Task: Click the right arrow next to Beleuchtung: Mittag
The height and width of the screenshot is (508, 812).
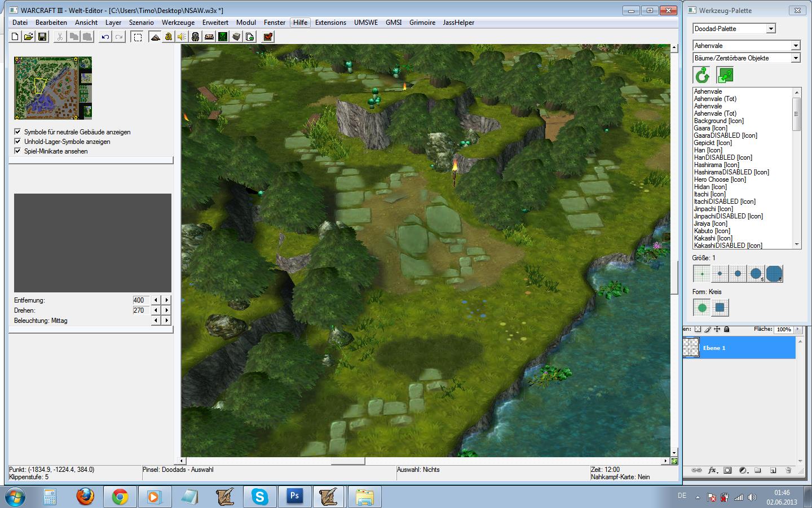Action: (x=166, y=321)
